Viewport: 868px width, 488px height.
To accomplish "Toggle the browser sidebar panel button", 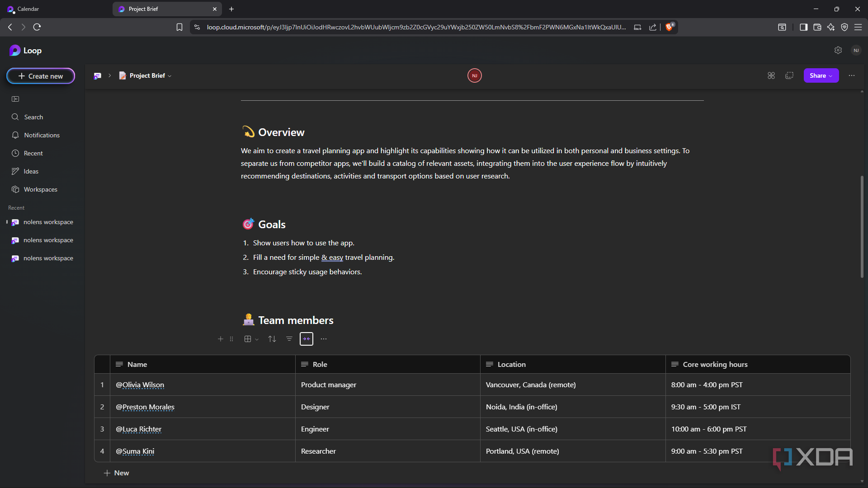I will point(803,27).
